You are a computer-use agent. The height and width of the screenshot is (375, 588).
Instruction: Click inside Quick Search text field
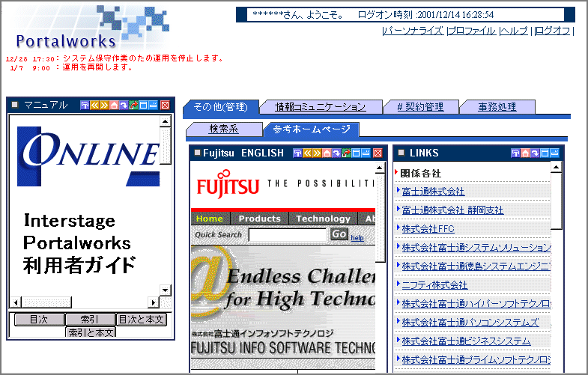(287, 235)
